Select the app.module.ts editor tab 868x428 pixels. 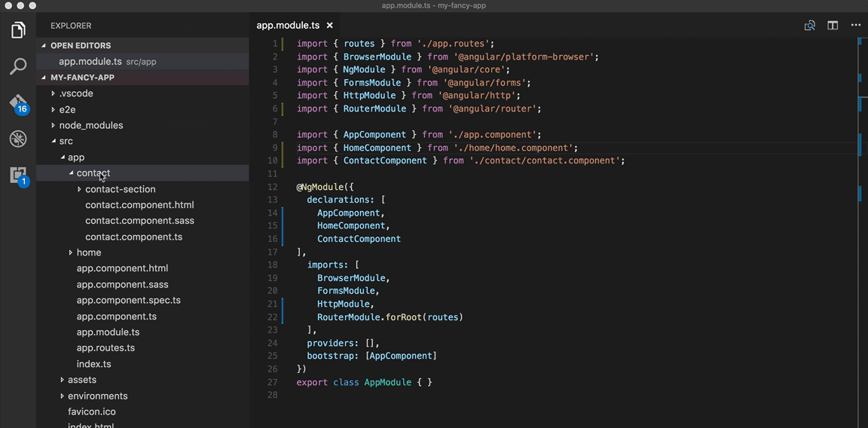pos(295,26)
